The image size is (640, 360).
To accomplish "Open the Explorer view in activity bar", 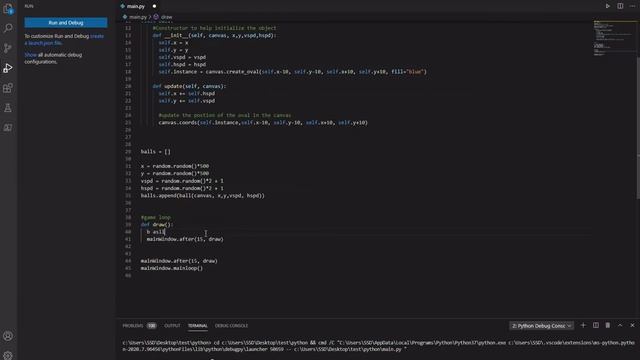I will click(x=8, y=9).
